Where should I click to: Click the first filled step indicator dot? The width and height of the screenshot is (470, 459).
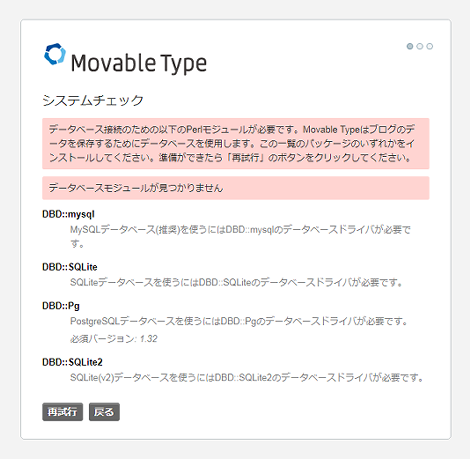[x=410, y=46]
